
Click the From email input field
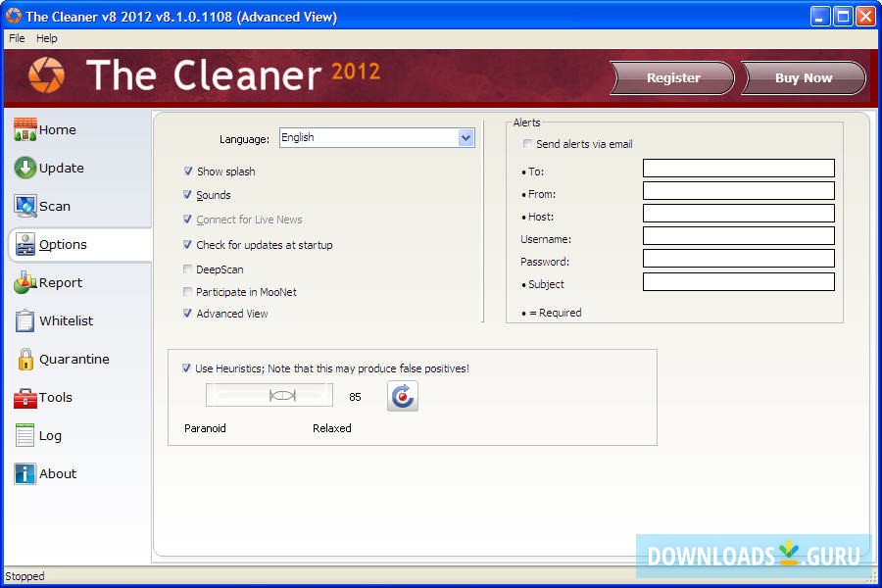click(739, 190)
